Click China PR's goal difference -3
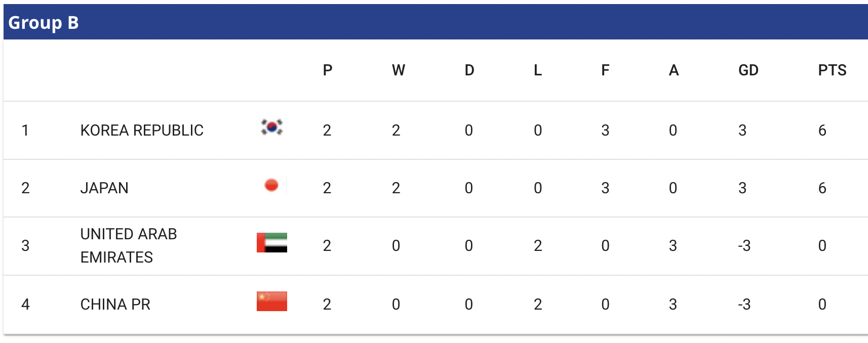868x343 pixels. 744,305
